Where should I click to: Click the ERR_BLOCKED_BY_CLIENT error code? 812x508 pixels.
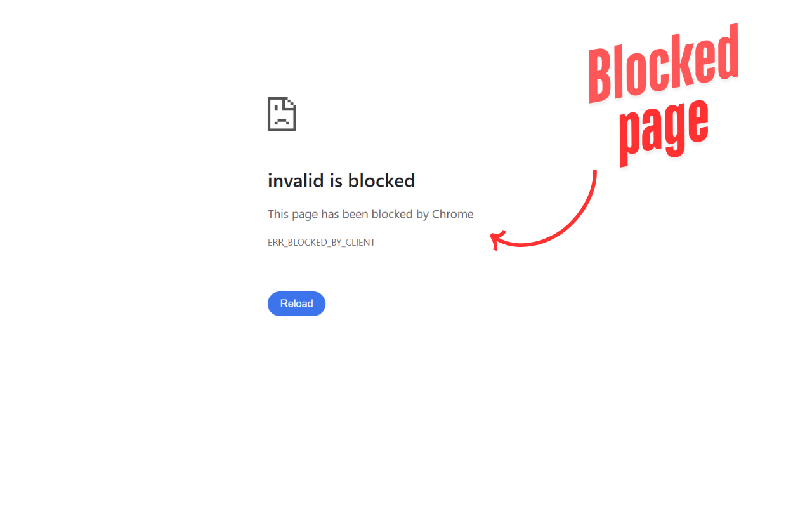pos(321,243)
